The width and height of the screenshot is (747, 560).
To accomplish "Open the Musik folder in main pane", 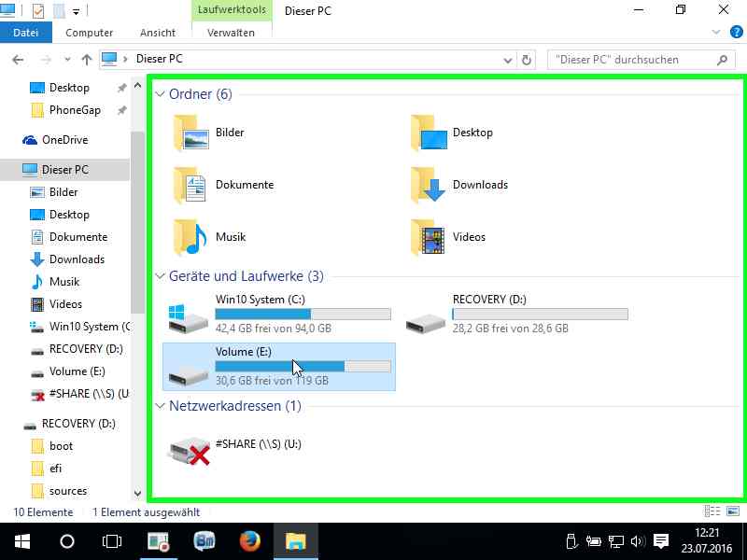I will click(x=209, y=237).
